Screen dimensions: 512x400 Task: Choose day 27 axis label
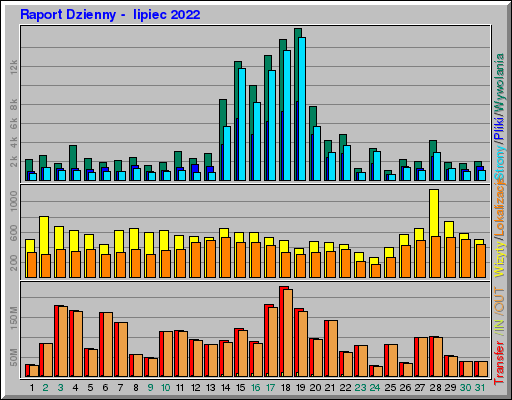pyautogui.click(x=420, y=388)
